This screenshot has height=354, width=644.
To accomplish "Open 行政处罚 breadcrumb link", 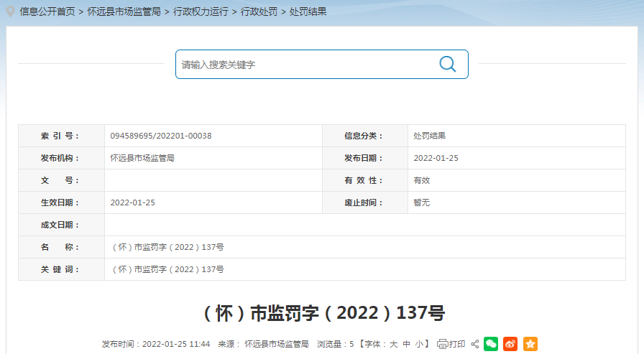I will (259, 12).
